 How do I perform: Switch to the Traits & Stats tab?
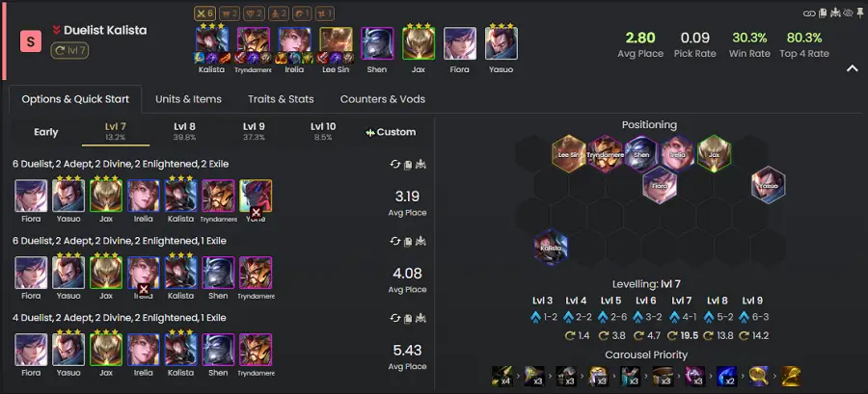[281, 99]
